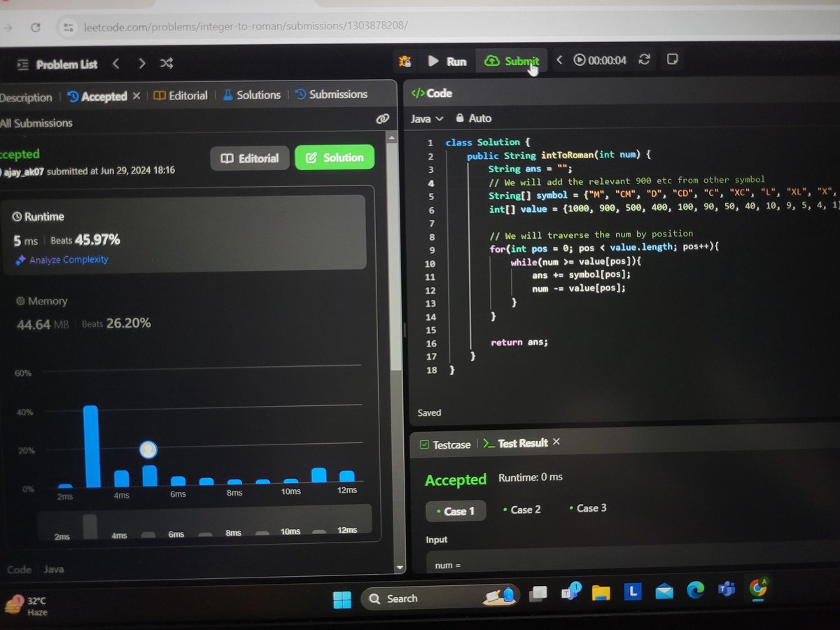This screenshot has height=630, width=840.
Task: Click Analyze Complexity link
Action: click(x=62, y=260)
